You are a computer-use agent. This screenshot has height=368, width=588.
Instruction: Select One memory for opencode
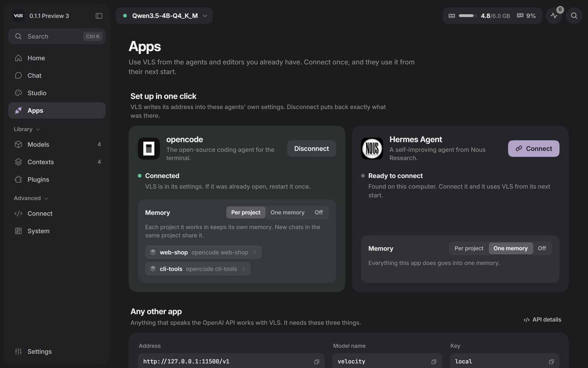click(x=287, y=212)
